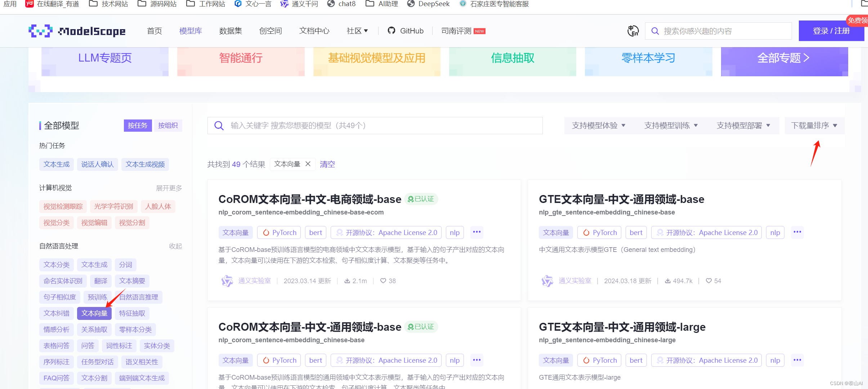
Task: Open the GTE文本向量-中文-通用领域-large model
Action: click(x=622, y=327)
